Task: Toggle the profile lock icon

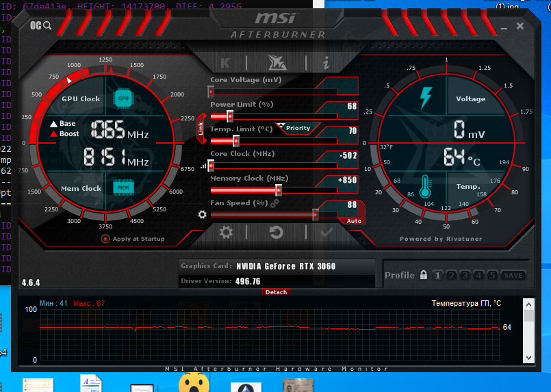Action: 424,275
